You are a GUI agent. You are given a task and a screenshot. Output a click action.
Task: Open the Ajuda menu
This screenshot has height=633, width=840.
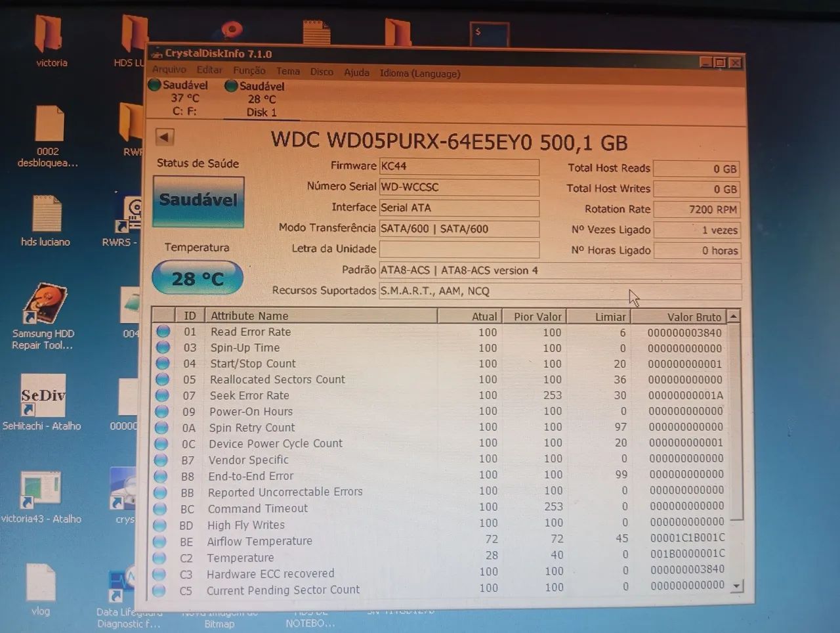(x=356, y=72)
